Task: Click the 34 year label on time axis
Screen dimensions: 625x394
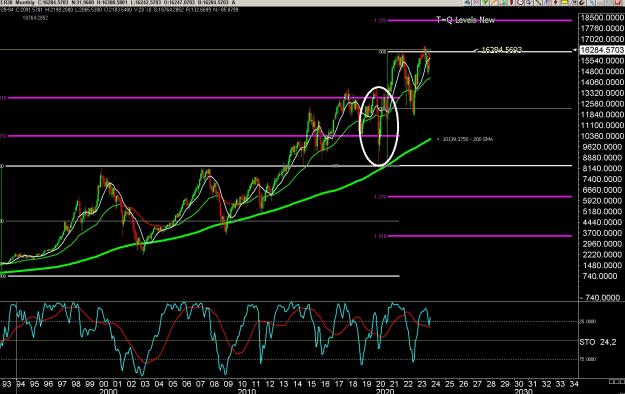Action: coord(574,384)
